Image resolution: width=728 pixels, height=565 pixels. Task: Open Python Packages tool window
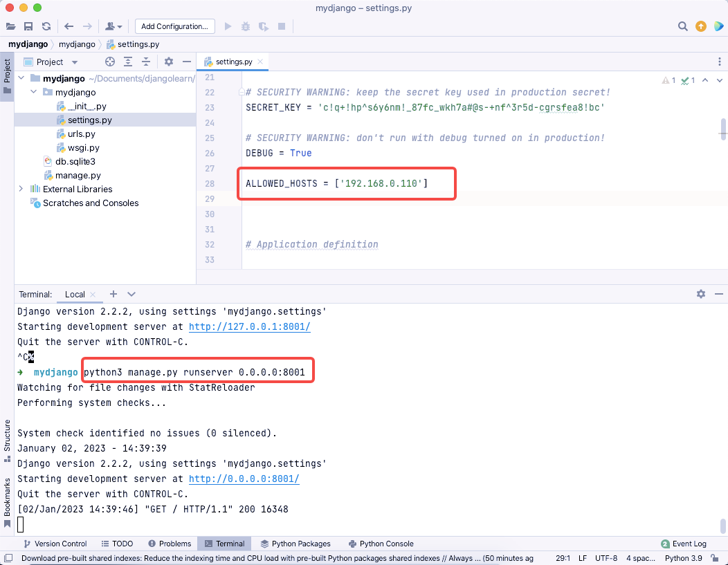pos(295,544)
